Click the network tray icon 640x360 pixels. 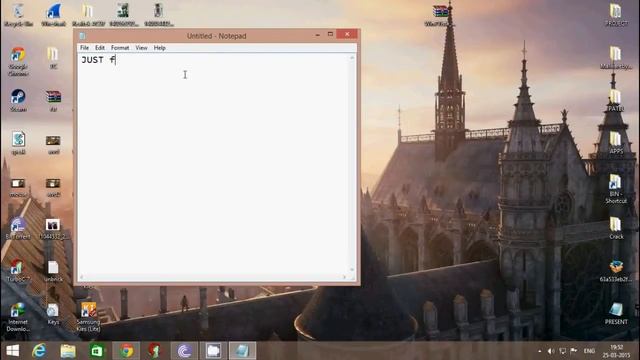562,351
